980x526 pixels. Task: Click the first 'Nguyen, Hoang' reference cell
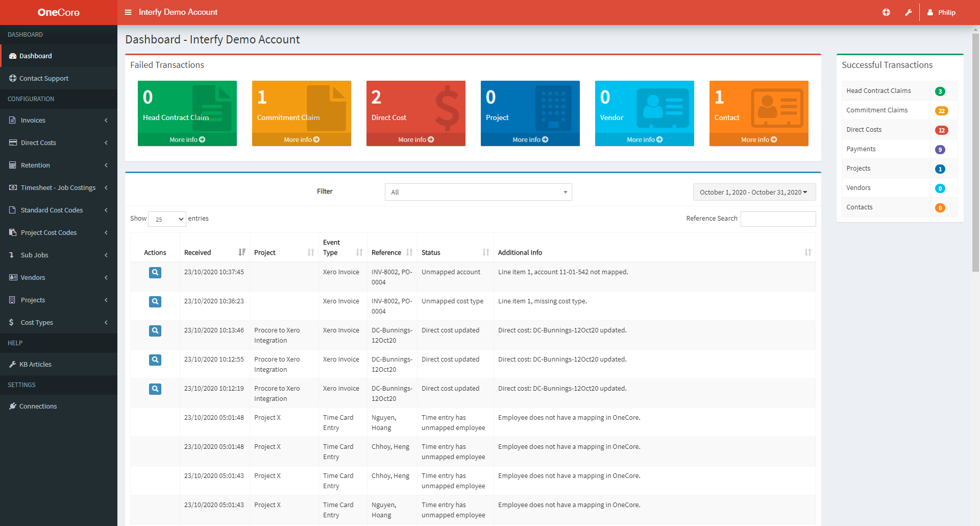click(392, 422)
